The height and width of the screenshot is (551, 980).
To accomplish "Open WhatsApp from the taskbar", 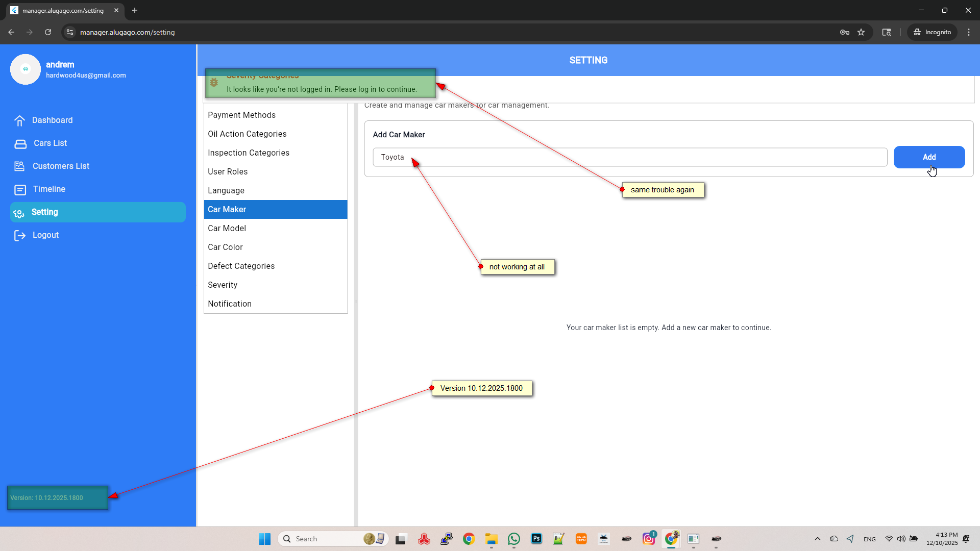I will [x=513, y=539].
